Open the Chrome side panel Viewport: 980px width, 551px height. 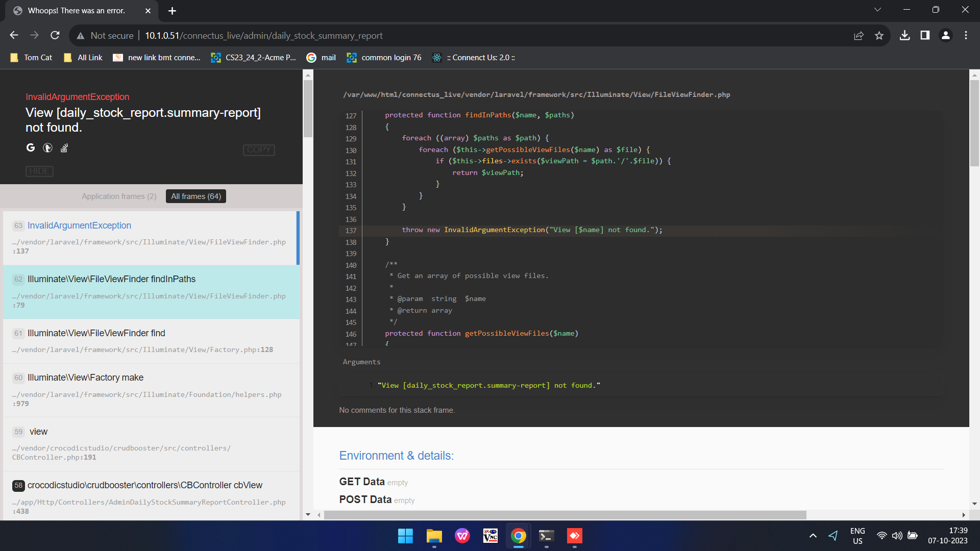click(925, 35)
